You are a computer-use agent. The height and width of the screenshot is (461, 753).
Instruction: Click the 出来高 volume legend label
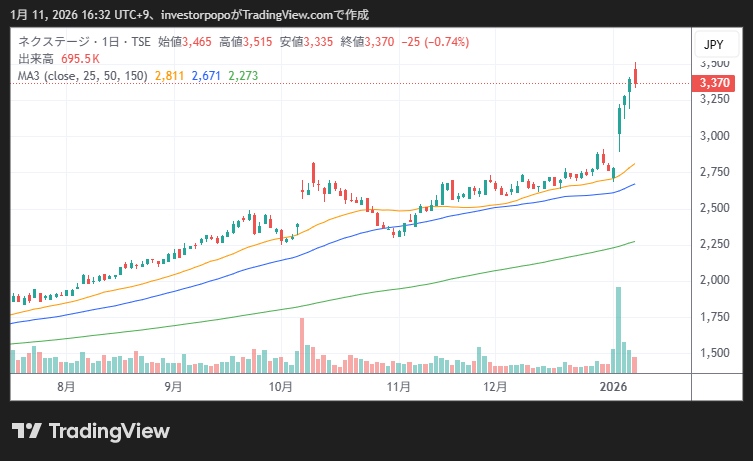(x=36, y=59)
